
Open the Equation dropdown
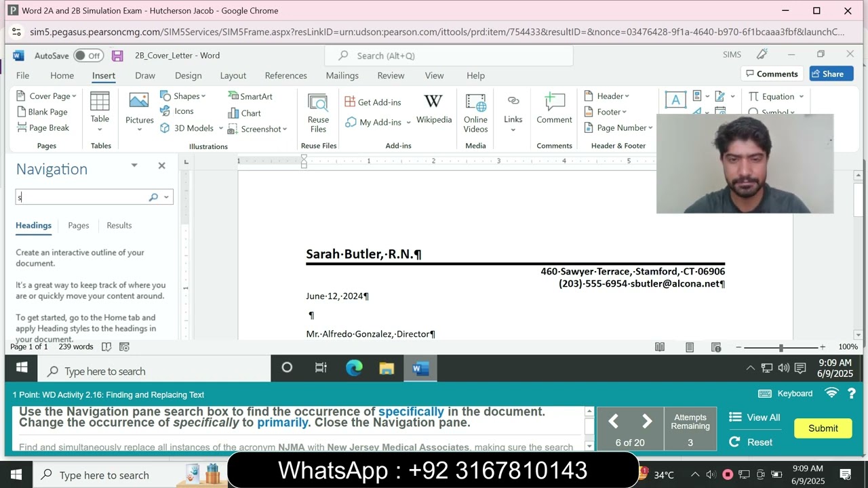coord(776,96)
